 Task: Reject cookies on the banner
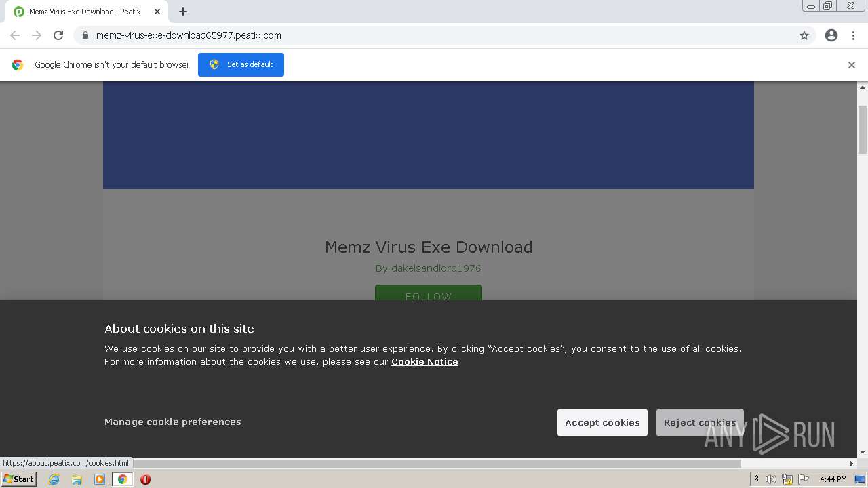pos(700,422)
